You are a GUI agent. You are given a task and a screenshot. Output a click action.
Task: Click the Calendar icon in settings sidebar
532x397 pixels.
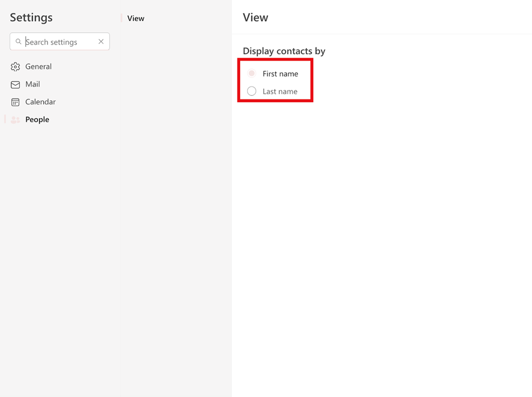point(15,102)
